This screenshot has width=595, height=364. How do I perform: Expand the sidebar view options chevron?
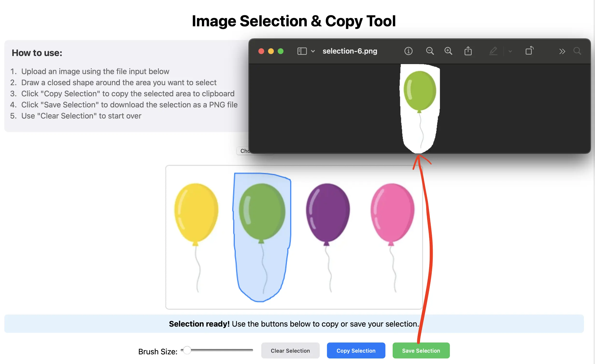point(313,51)
